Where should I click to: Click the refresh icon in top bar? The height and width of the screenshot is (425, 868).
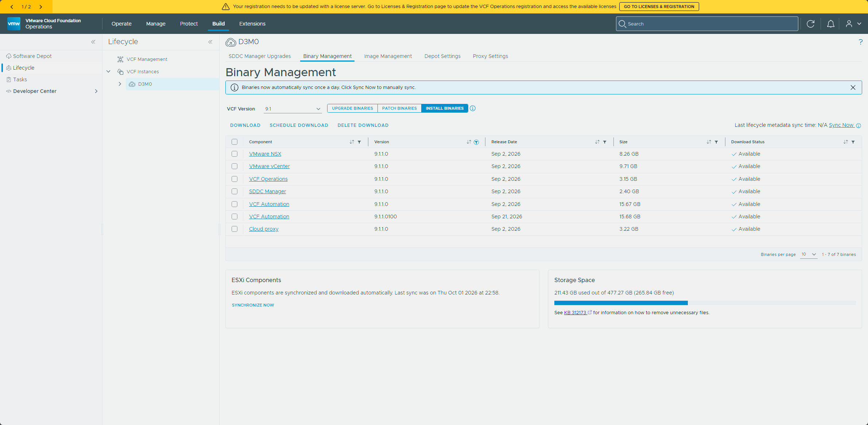810,24
